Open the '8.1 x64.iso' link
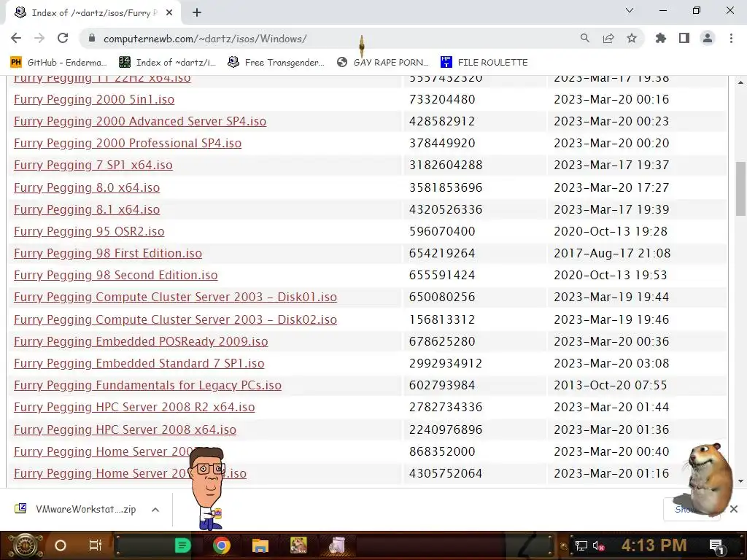The image size is (747, 560). point(87,209)
